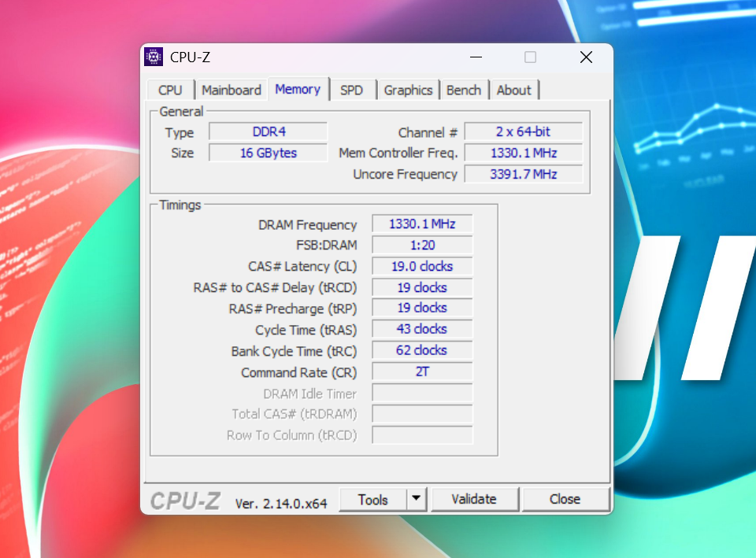Click the 'DRAM Frequency' label

point(308,225)
